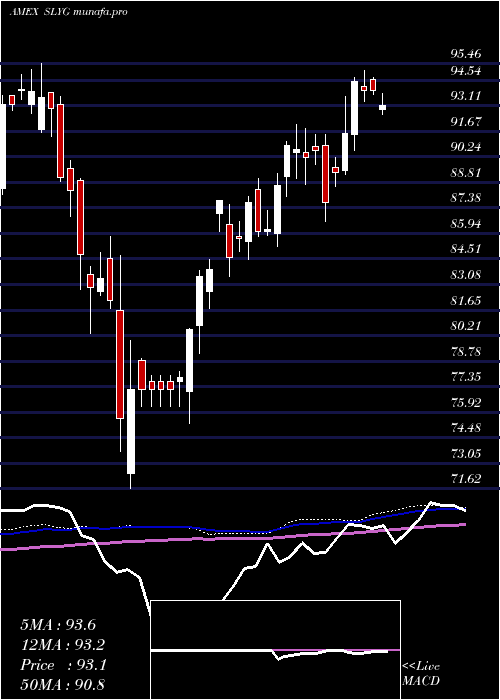Select the 81.65 price axis label

[x=466, y=301]
